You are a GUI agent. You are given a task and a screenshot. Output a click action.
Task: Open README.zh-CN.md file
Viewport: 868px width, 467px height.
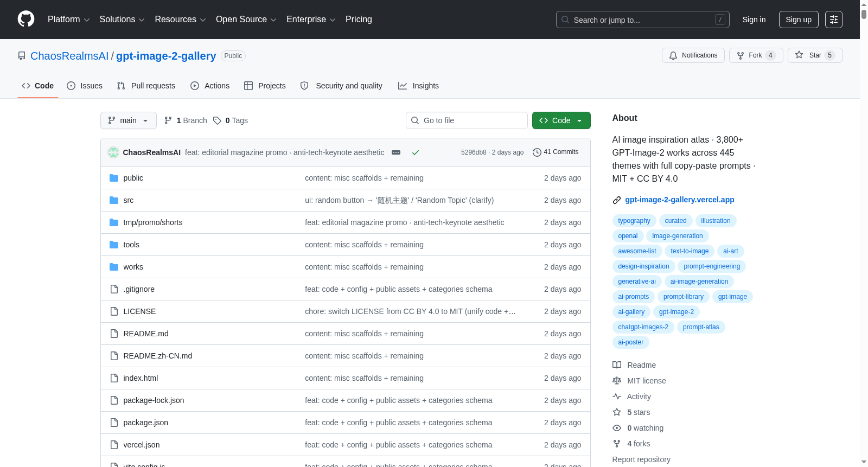[x=157, y=356]
